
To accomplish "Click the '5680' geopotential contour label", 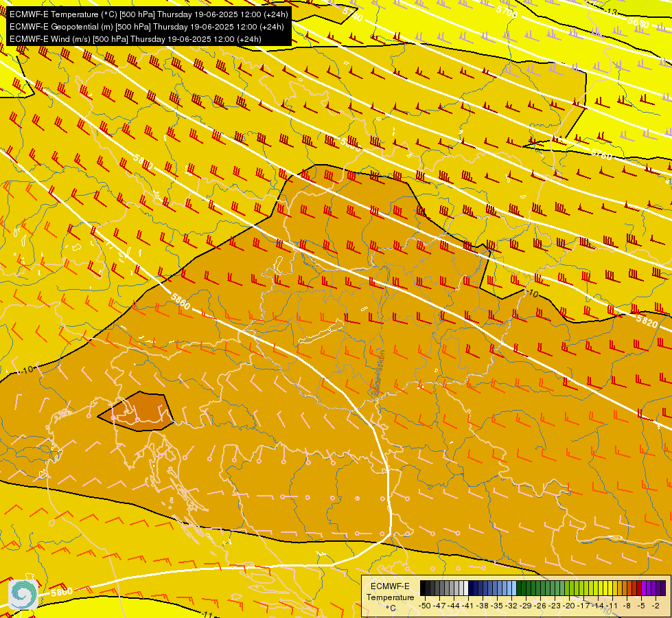I will pos(638,22).
